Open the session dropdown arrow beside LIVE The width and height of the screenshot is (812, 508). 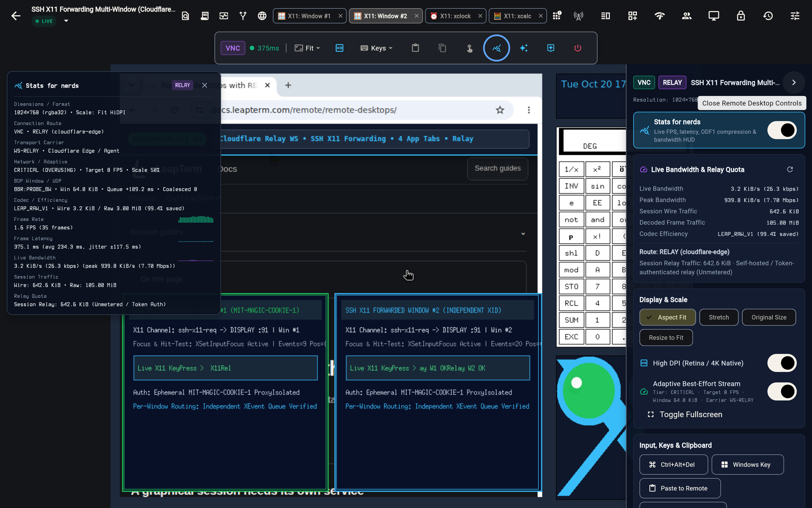pos(66,21)
